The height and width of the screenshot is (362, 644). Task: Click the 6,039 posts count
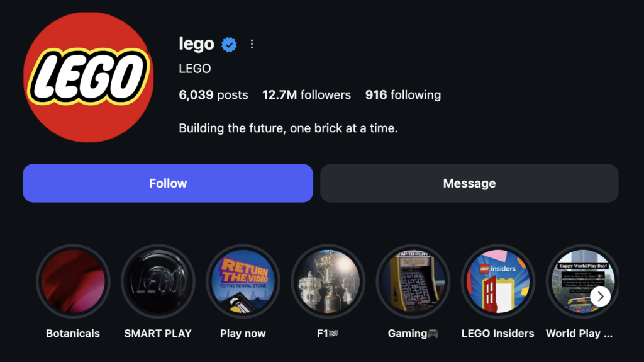click(x=213, y=95)
